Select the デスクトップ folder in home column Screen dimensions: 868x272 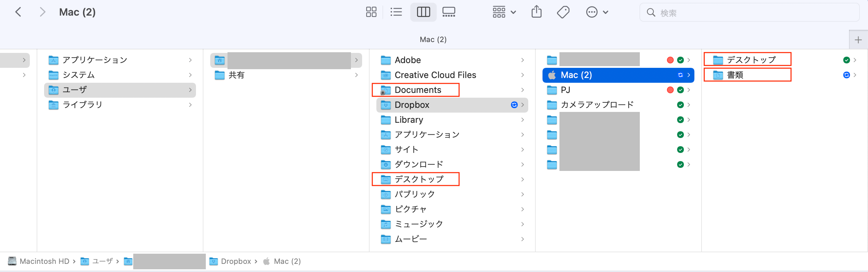(x=452, y=179)
